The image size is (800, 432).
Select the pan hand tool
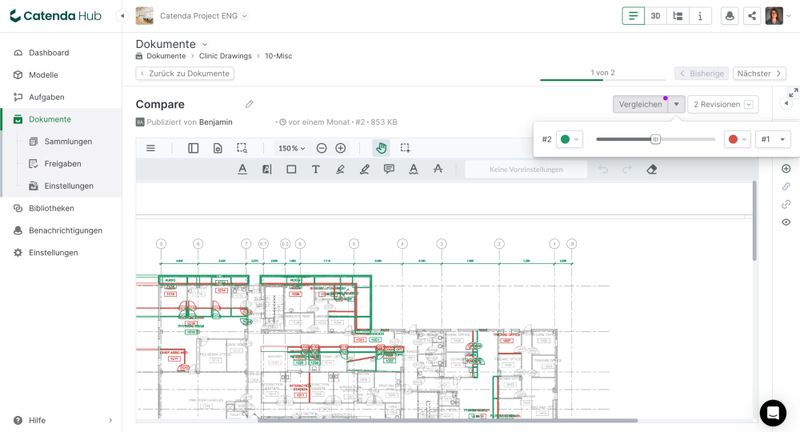(381, 148)
